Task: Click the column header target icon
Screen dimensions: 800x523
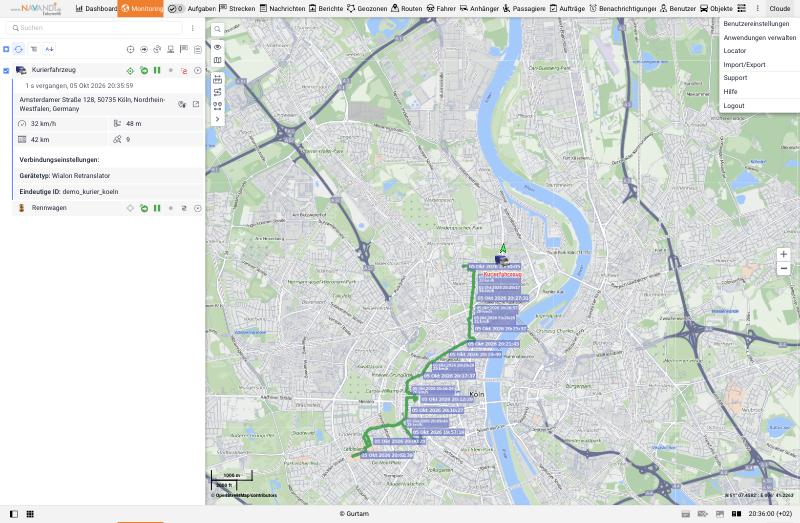Action: click(x=131, y=49)
